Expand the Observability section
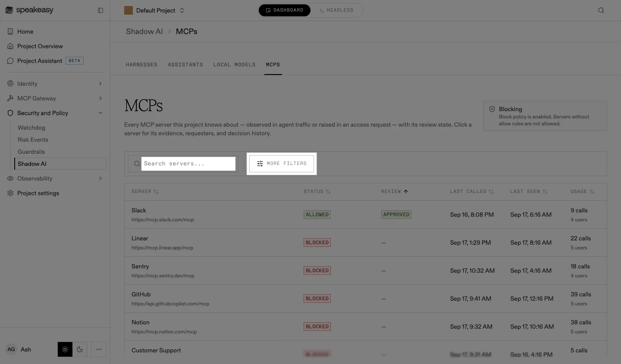The image size is (621, 364). coord(100,178)
